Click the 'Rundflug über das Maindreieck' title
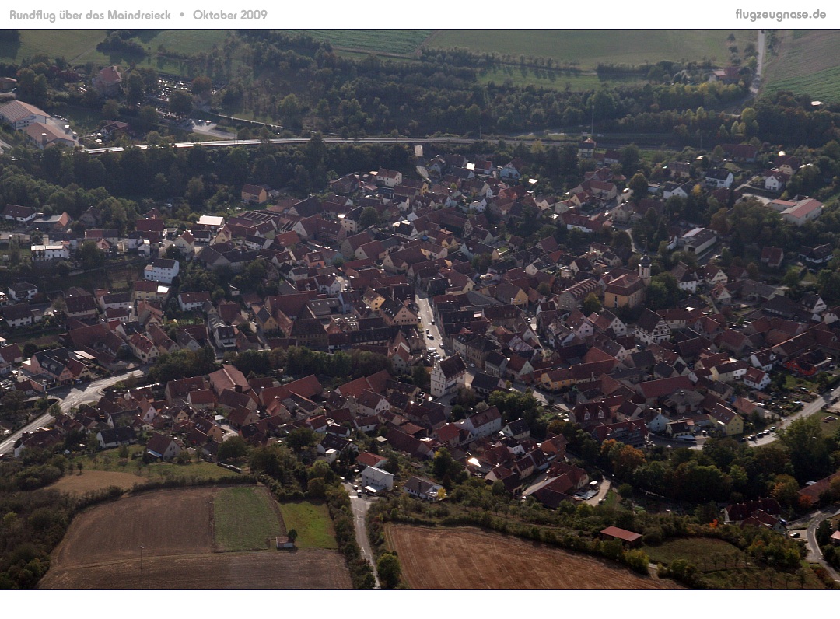840x619 pixels. (90, 15)
